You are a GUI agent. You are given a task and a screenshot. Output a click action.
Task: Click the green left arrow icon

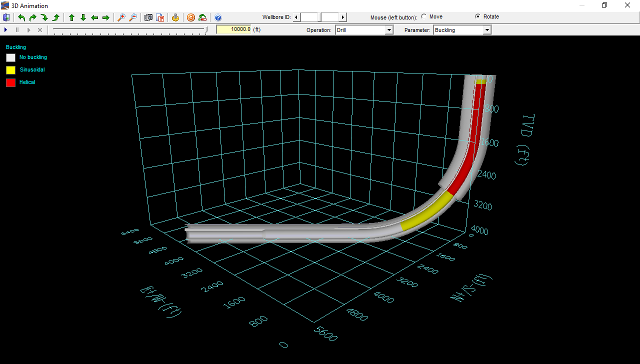[x=94, y=17]
